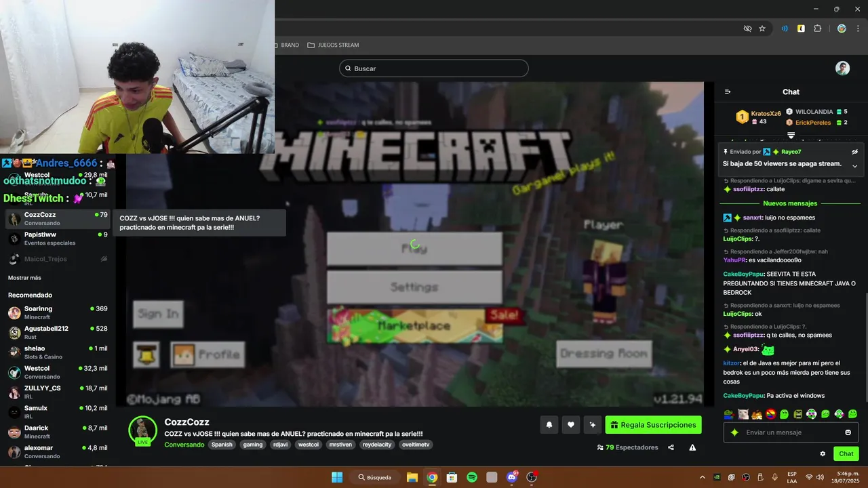
Task: Open the Papistiww channel in the sidebar
Action: [x=58, y=239]
